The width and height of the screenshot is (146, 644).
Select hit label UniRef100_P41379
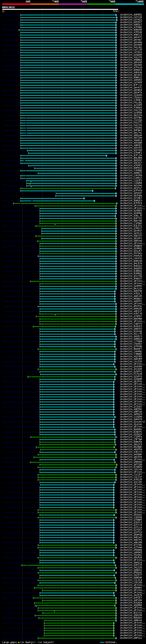[131, 58]
